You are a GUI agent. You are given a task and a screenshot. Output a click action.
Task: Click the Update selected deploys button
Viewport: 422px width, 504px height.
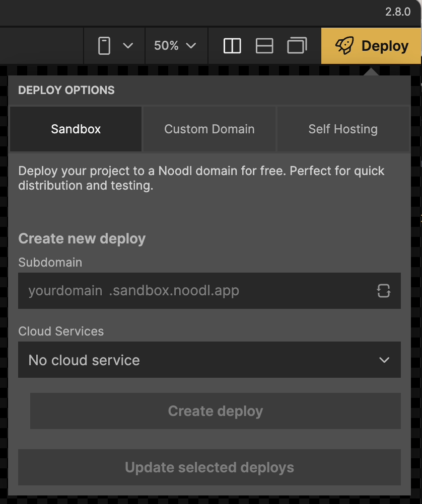click(209, 467)
